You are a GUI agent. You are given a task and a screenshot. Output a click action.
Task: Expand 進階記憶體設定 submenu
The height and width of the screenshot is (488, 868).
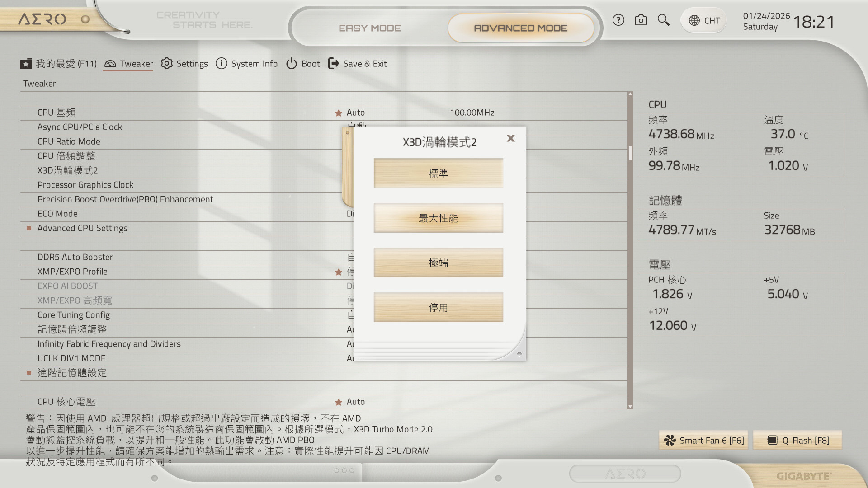[72, 373]
